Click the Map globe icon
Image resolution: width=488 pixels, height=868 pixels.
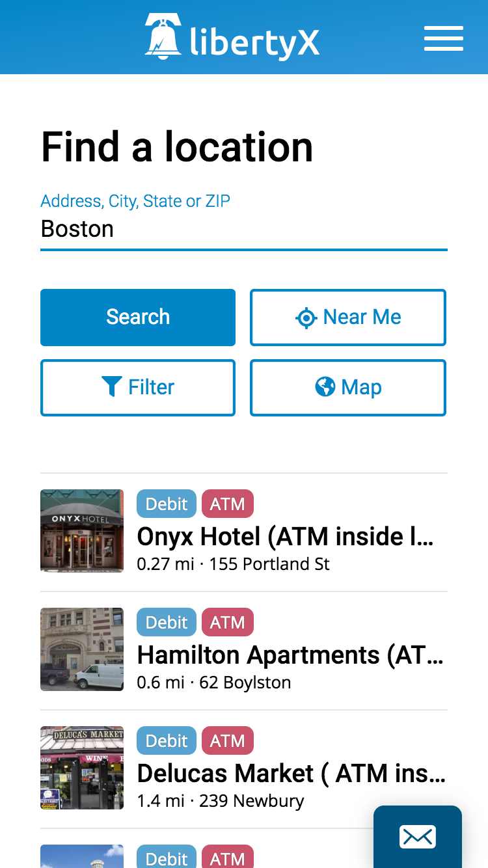[x=325, y=387]
